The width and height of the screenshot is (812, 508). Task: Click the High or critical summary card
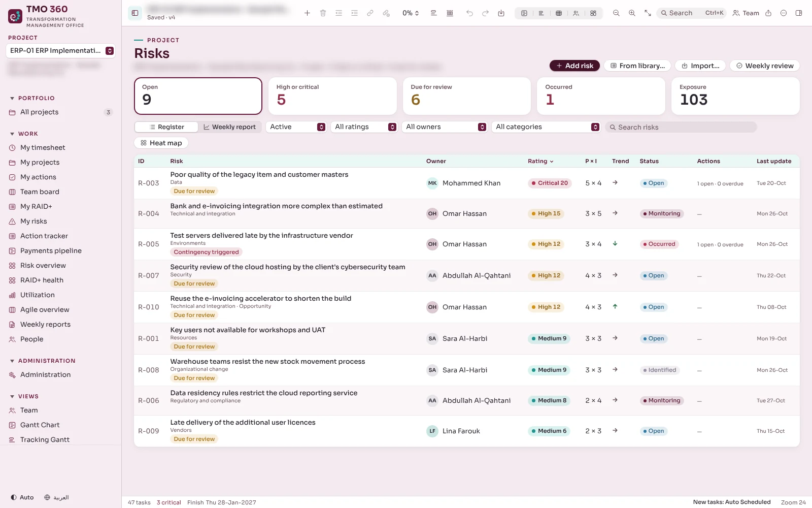point(332,96)
